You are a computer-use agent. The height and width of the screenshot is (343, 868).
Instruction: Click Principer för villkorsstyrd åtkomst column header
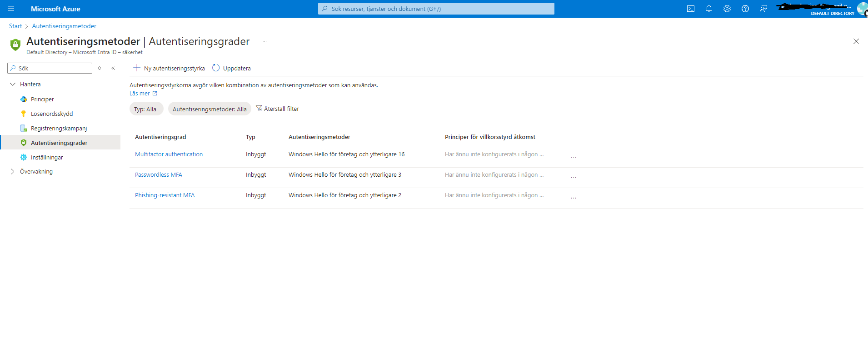point(490,137)
